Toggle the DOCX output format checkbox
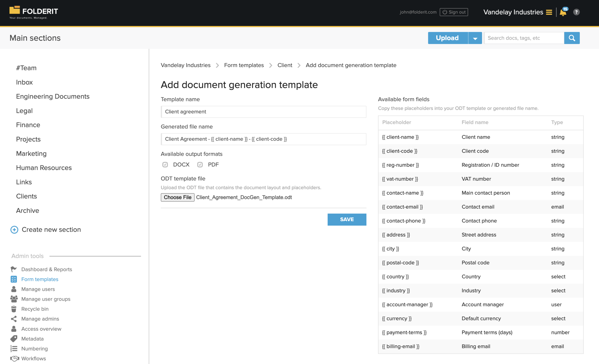 click(x=165, y=165)
